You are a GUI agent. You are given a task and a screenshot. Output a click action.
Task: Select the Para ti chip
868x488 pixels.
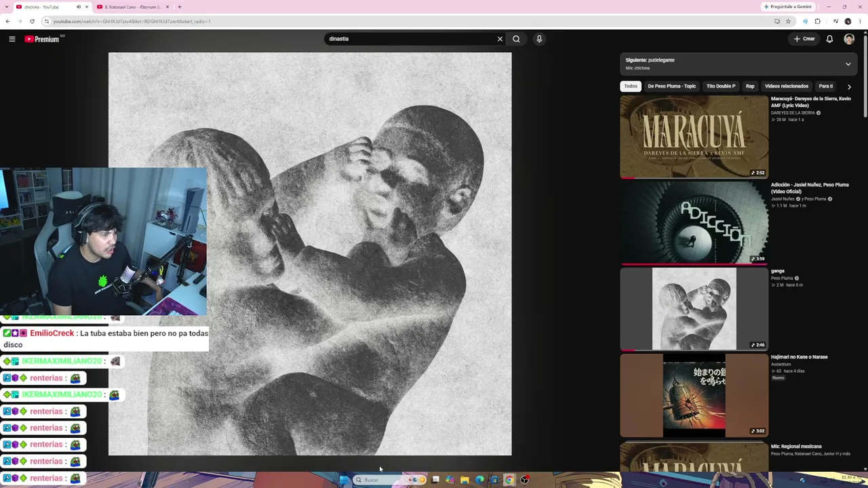coord(825,86)
